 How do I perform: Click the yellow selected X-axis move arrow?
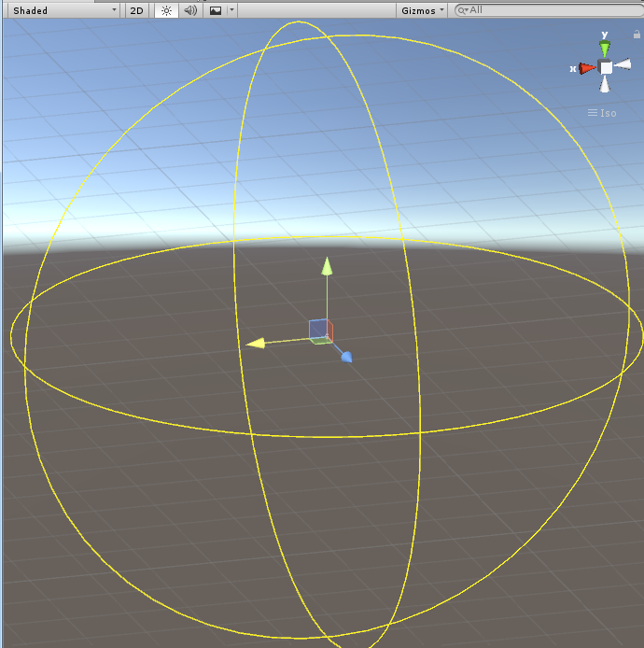[x=256, y=343]
